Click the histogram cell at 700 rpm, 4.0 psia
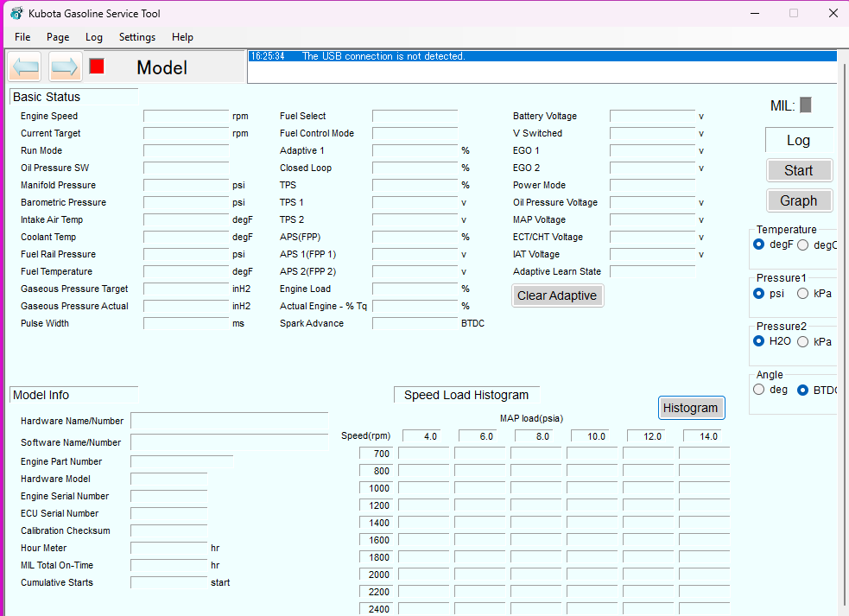The width and height of the screenshot is (849, 616). click(424, 454)
